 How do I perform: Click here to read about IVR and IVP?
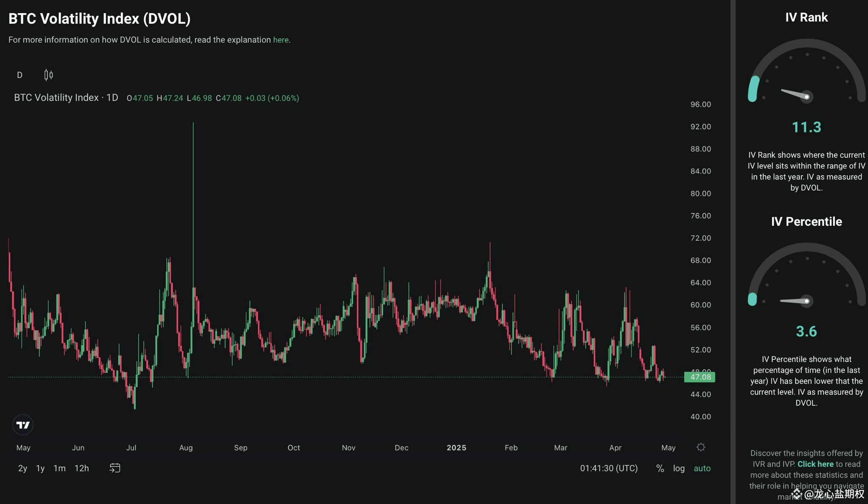(815, 464)
